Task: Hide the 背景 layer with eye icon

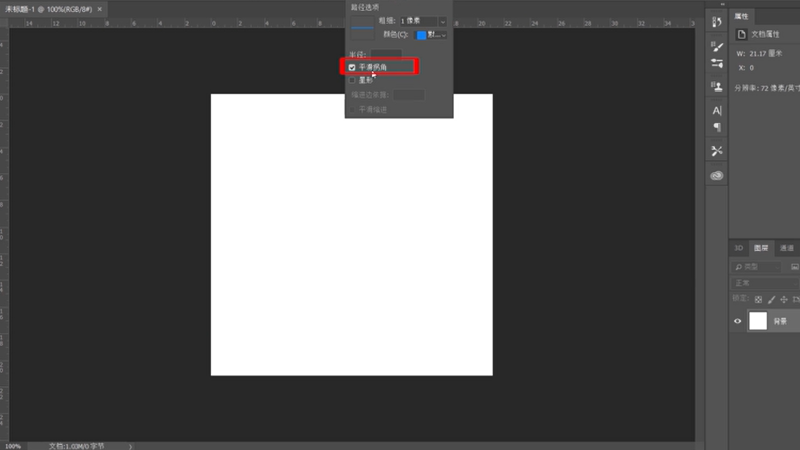Action: [738, 321]
